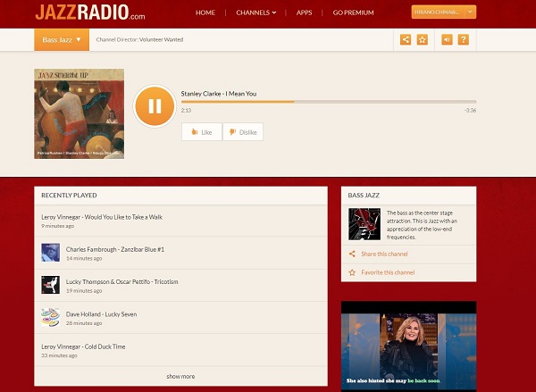
Task: Like the current track
Action: [202, 132]
